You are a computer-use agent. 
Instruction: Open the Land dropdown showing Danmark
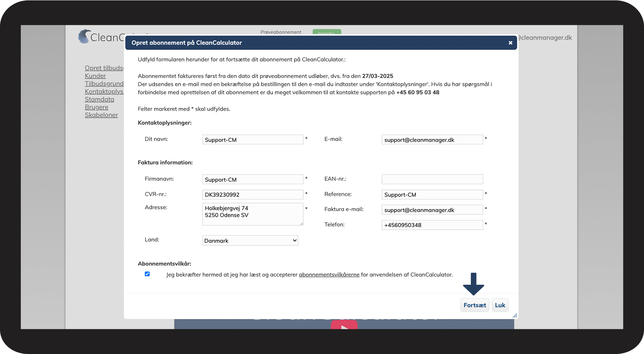(x=250, y=240)
